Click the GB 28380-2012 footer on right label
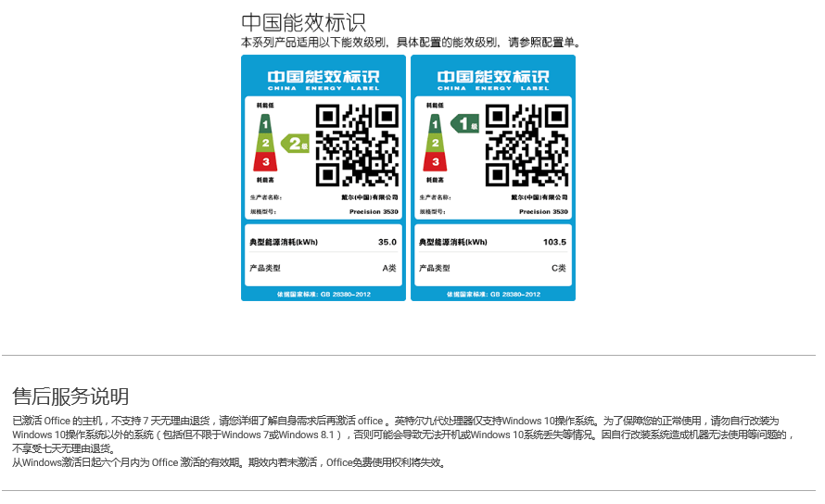Screen dimensions: 825x504 [x=493, y=295]
